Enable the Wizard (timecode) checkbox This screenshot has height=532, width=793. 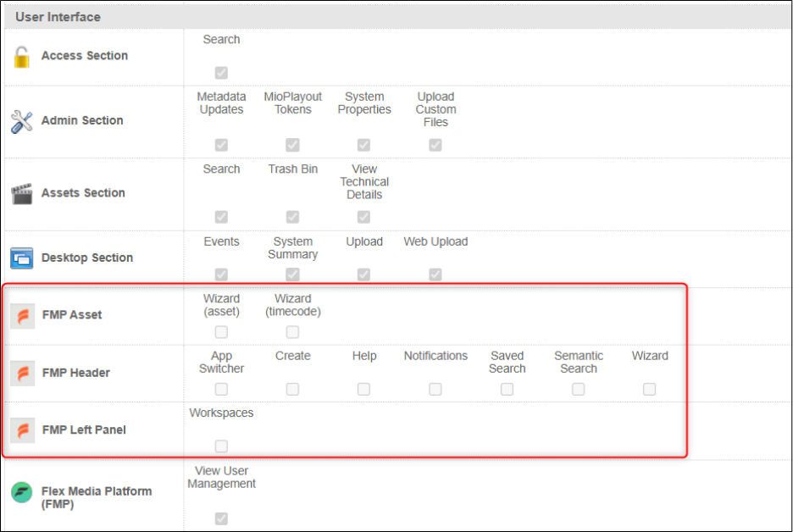292,332
